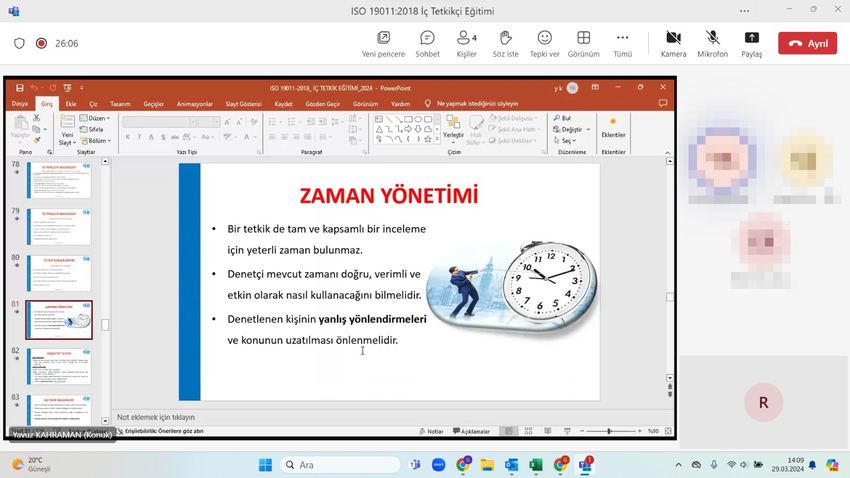The image size is (850, 478).
Task: Click the red recording indicator
Action: [x=41, y=43]
